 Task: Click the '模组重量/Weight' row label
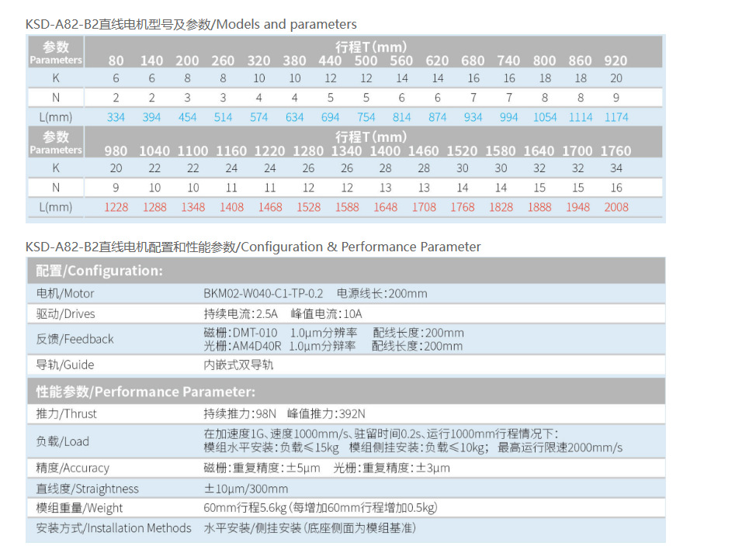(x=79, y=508)
